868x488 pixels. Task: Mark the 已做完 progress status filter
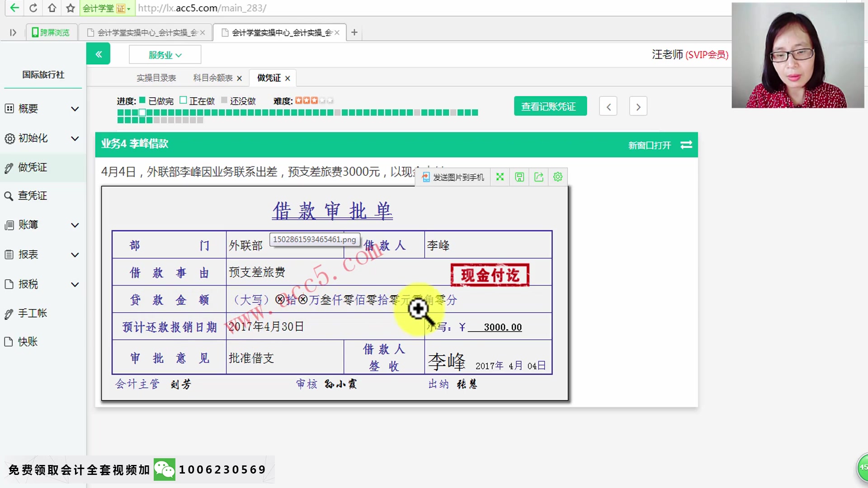click(142, 100)
